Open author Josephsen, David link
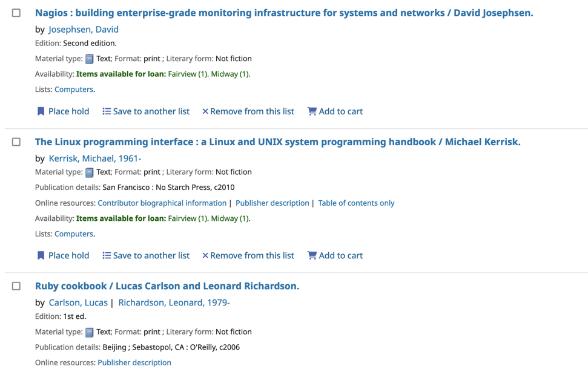The width and height of the screenshot is (588, 372). [x=84, y=29]
